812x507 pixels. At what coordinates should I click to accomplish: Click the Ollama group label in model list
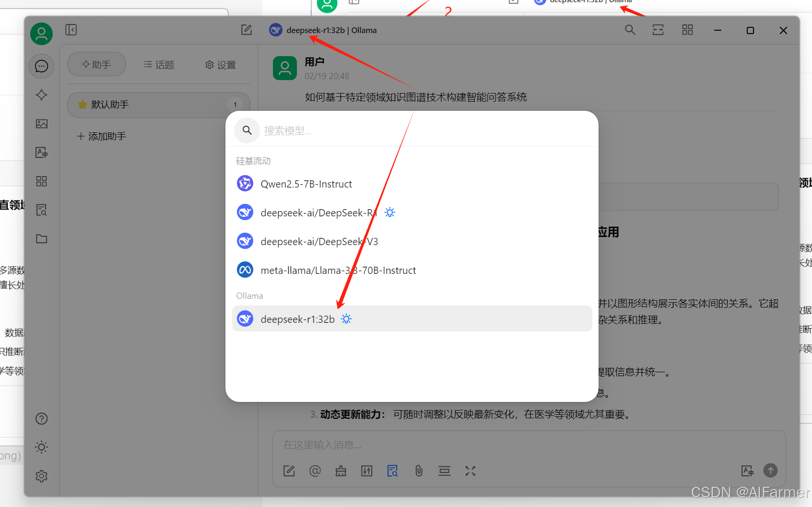point(249,296)
